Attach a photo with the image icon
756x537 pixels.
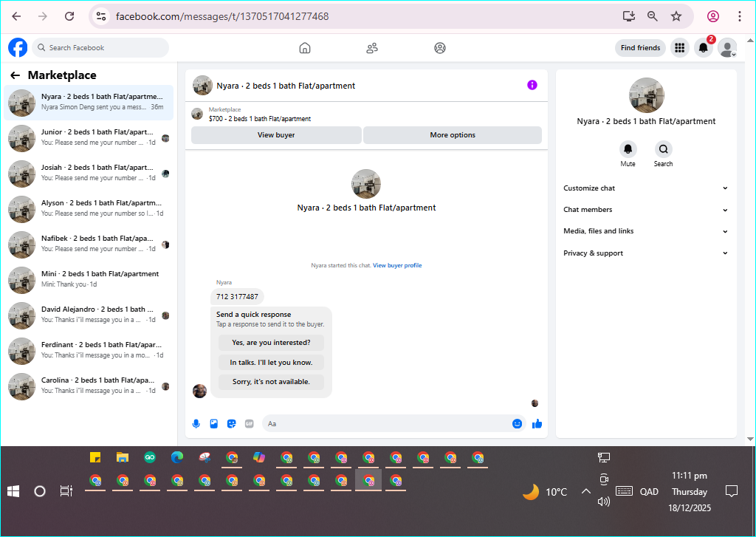coord(214,424)
